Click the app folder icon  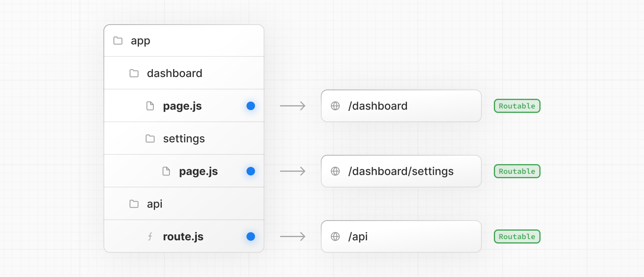[118, 41]
